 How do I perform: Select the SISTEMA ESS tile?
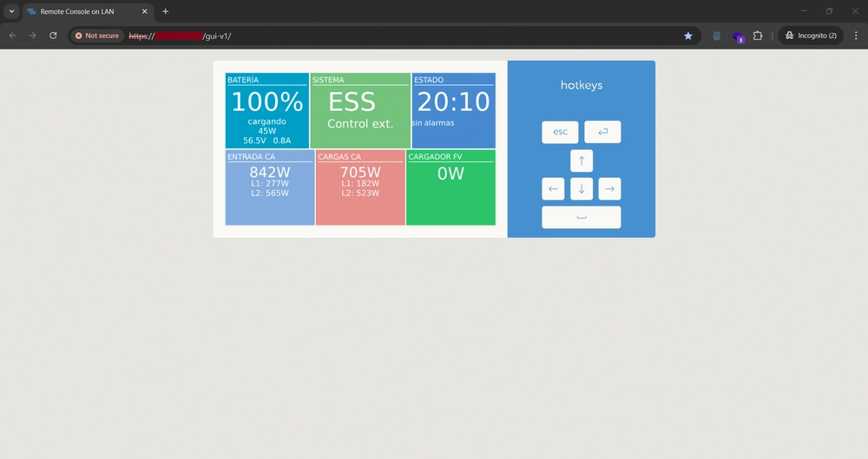[360, 111]
